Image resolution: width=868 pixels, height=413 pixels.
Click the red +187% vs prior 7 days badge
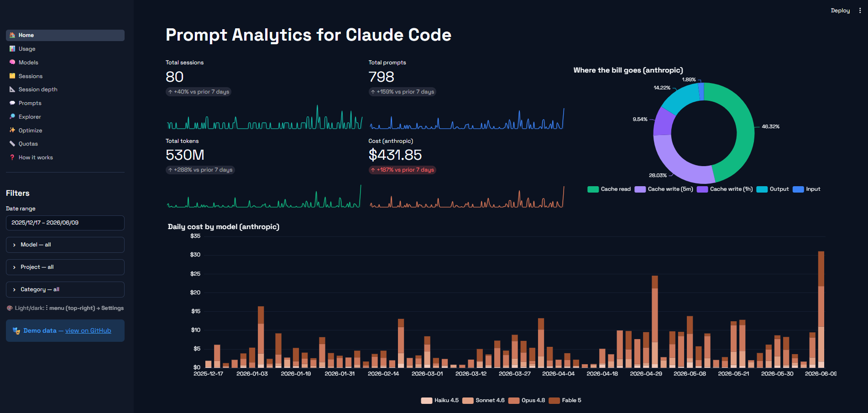point(403,170)
